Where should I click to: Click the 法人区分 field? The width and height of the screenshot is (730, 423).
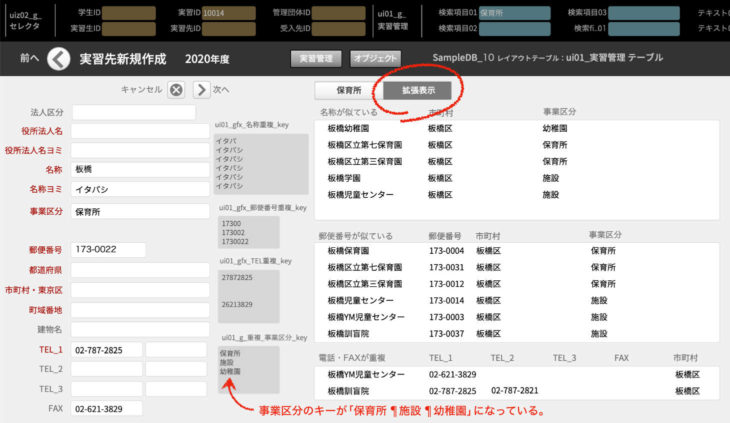pos(139,112)
